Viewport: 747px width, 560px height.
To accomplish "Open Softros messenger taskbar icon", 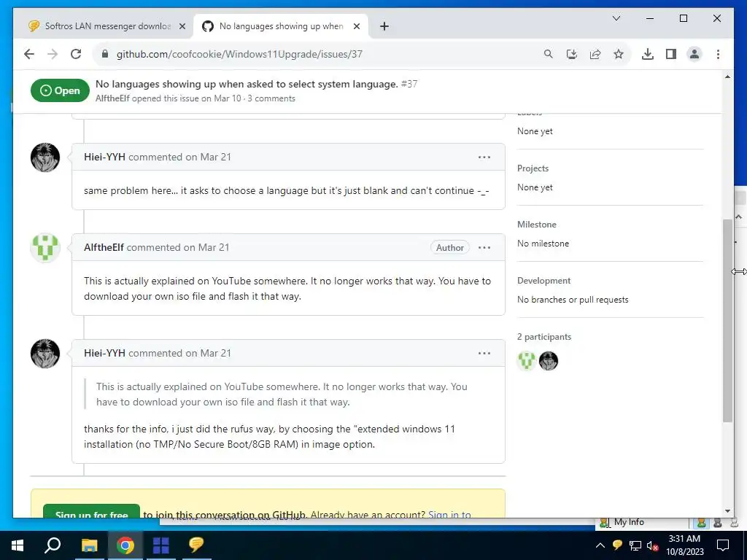I will (x=196, y=545).
